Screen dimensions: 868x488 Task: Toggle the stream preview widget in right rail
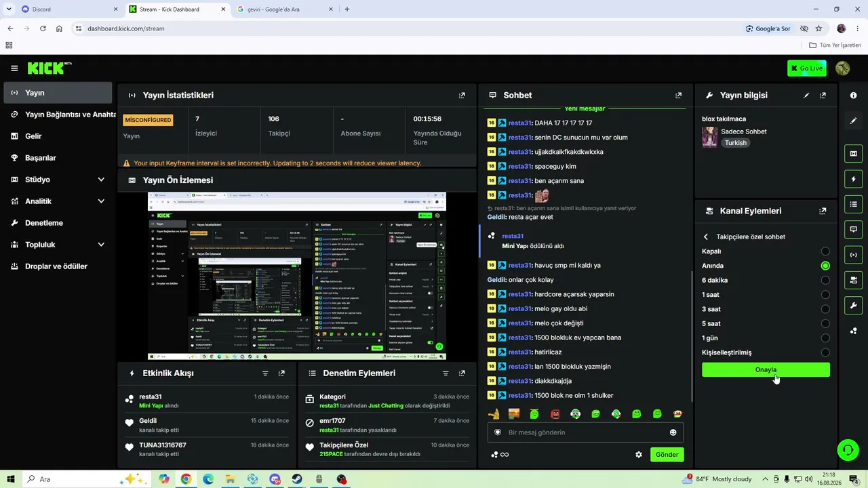coord(853,154)
